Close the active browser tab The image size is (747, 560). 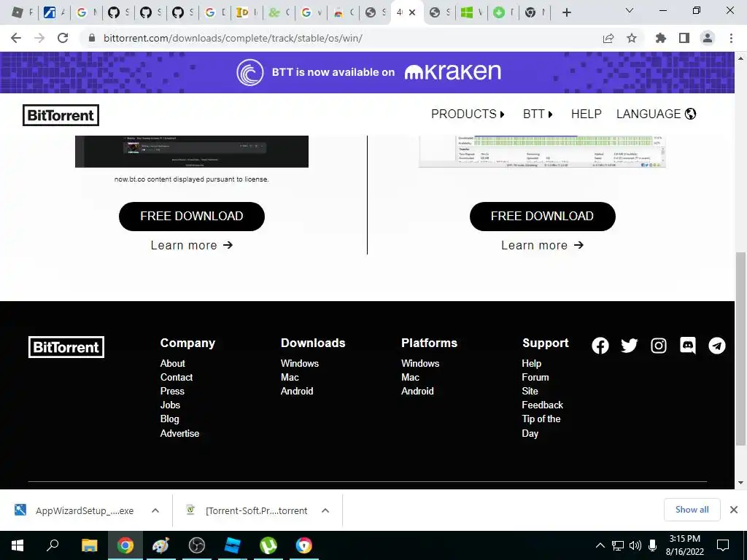(x=412, y=12)
